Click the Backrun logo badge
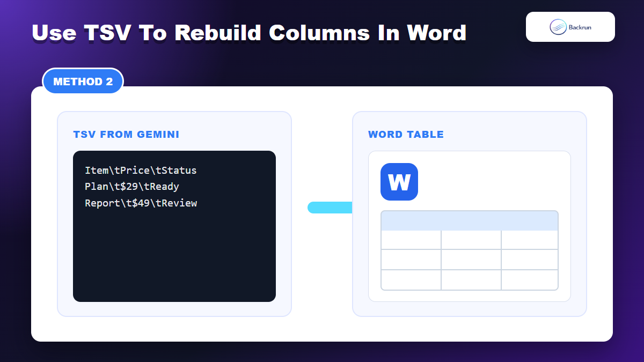Viewport: 644px width, 362px height. [570, 27]
